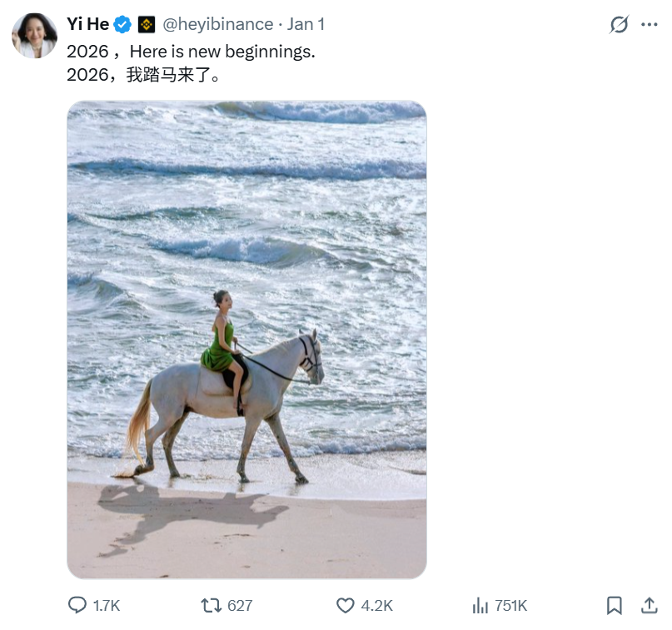Viewport: 672px width, 630px height.
Task: Like the post with the heart icon
Action: click(346, 605)
